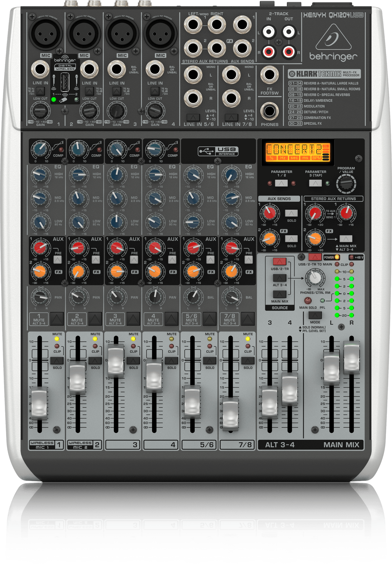Toggle the PRE button on channel 1 AUX
Screen dimensions: 392x573
[x=58, y=260]
